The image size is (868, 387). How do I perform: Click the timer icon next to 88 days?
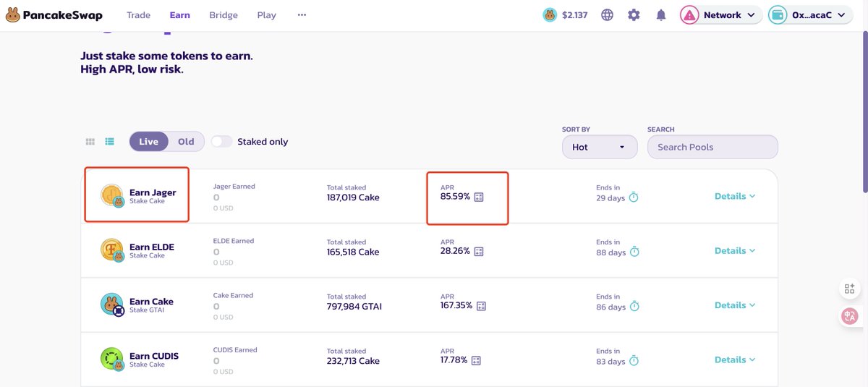click(x=634, y=252)
